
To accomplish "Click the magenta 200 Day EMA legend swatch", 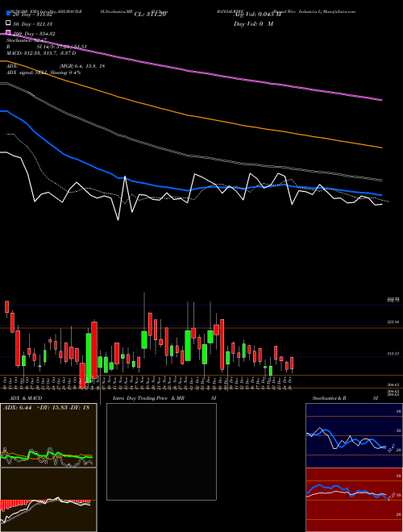I will coord(8,33).
